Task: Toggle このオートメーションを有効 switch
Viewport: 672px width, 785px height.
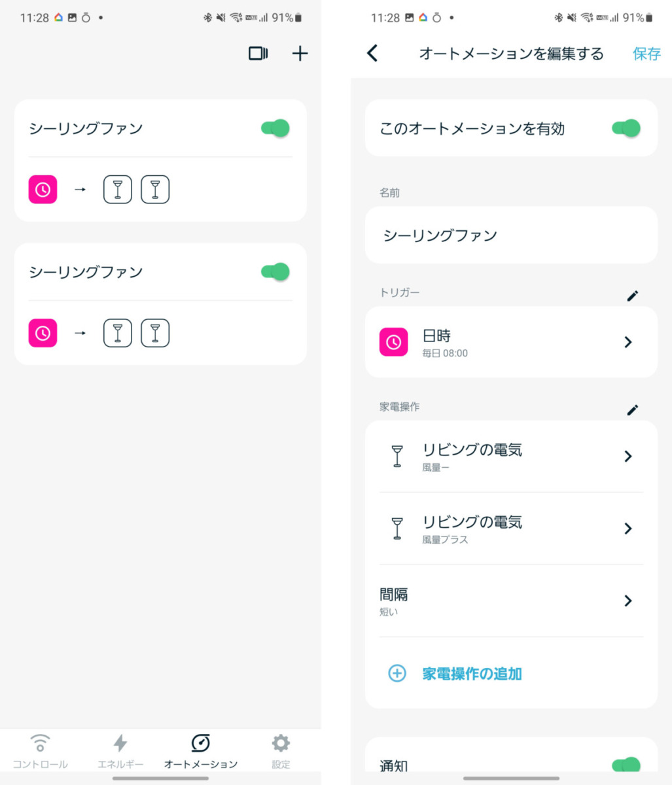Action: 626,128
